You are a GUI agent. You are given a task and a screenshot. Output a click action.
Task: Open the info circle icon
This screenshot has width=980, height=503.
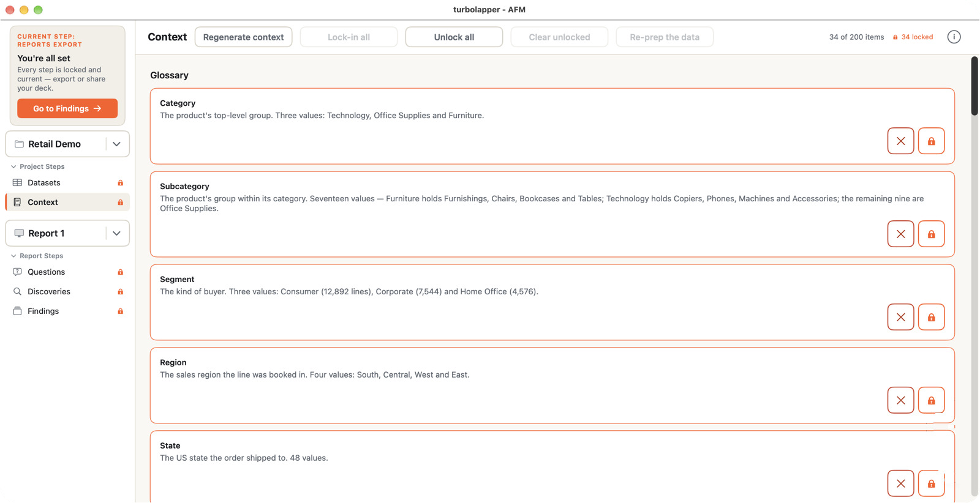click(954, 37)
